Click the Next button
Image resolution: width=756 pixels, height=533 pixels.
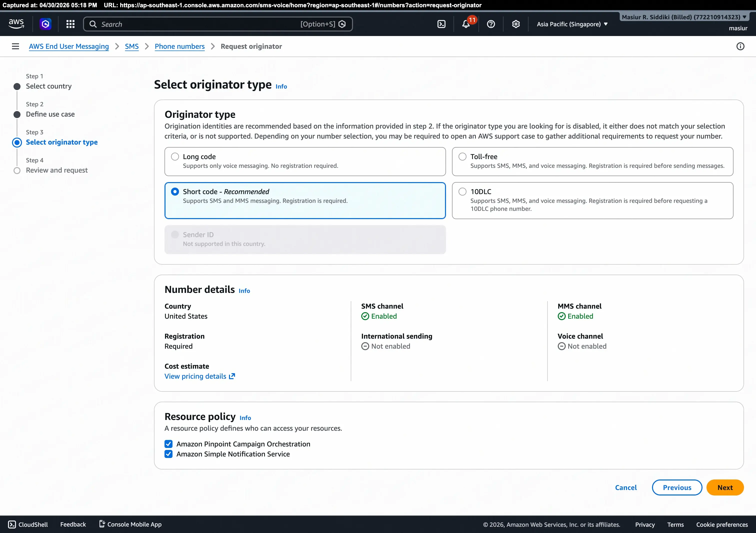pos(725,487)
